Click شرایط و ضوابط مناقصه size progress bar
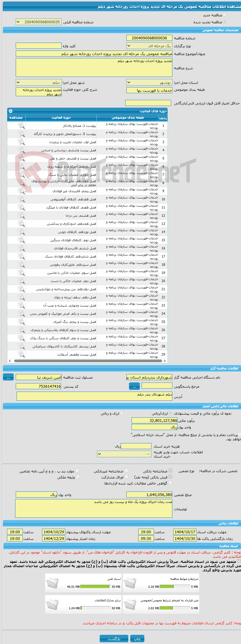Screen dimensions: 241x644 (175, 586)
